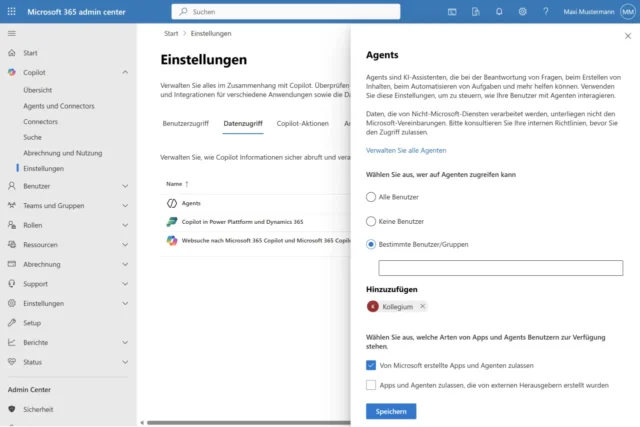Expand the Berichte sidebar section
The image size is (640, 427).
[x=125, y=342]
